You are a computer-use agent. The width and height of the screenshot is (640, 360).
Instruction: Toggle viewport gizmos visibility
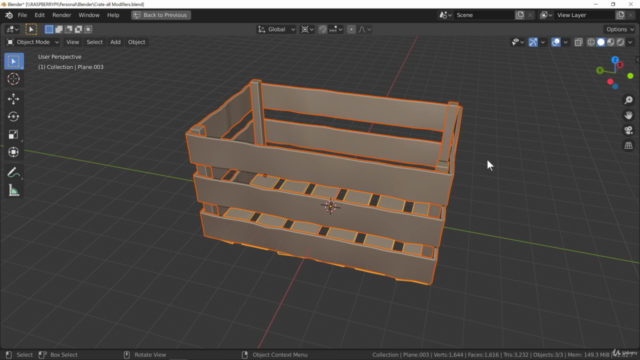pyautogui.click(x=533, y=42)
